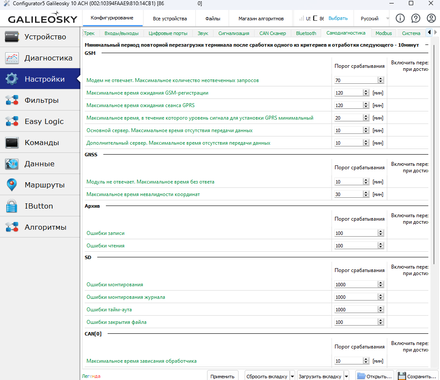Click the Загрузить вкладку button

[320, 376]
